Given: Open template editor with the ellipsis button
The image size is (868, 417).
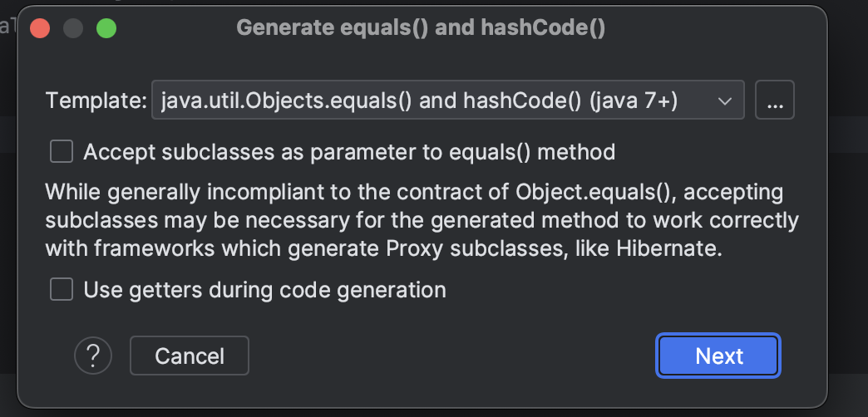Looking at the screenshot, I should (774, 100).
